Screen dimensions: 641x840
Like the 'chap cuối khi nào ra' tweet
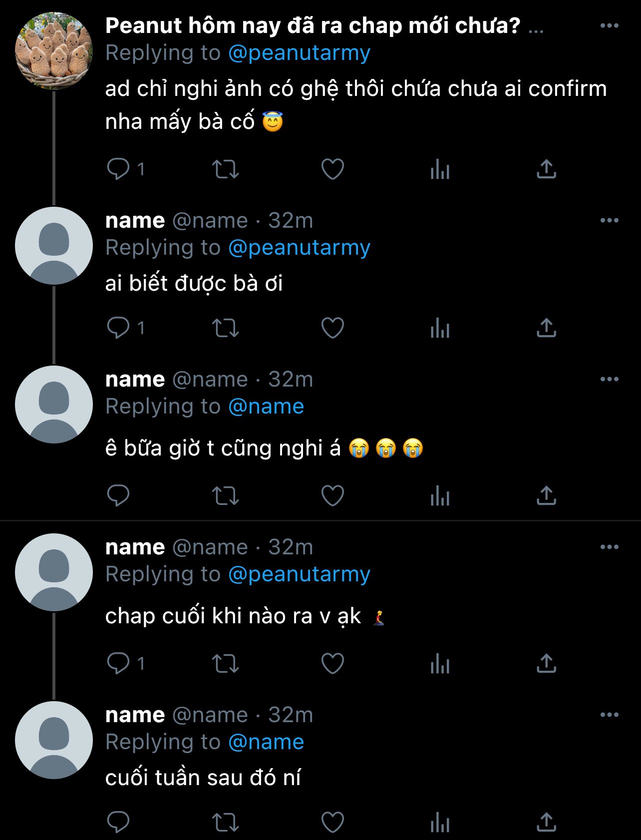click(332, 664)
